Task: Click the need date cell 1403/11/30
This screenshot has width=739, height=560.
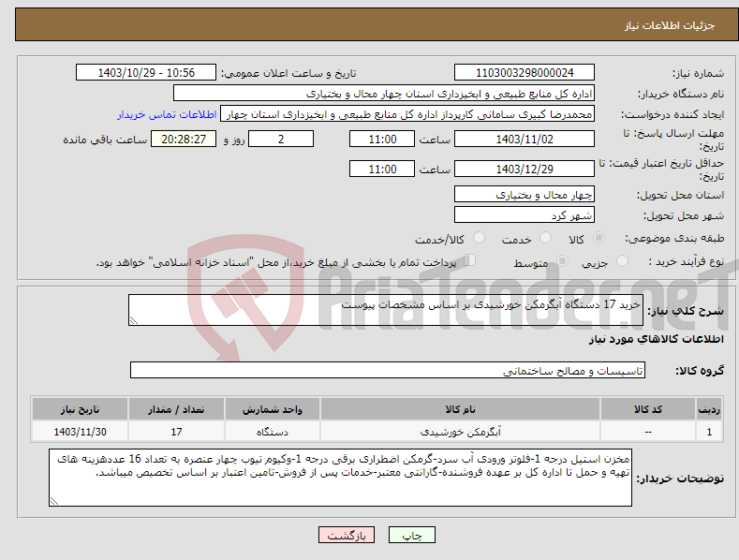Action: [80, 432]
